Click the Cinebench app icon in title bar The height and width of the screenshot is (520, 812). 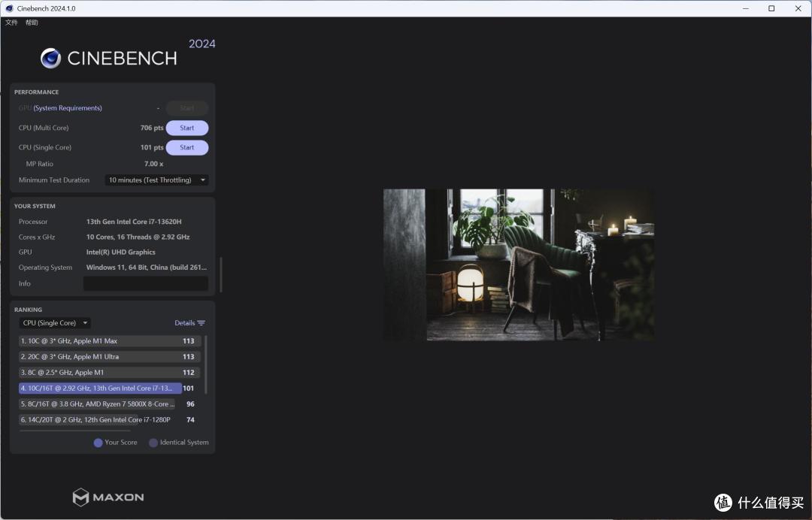pyautogui.click(x=9, y=8)
